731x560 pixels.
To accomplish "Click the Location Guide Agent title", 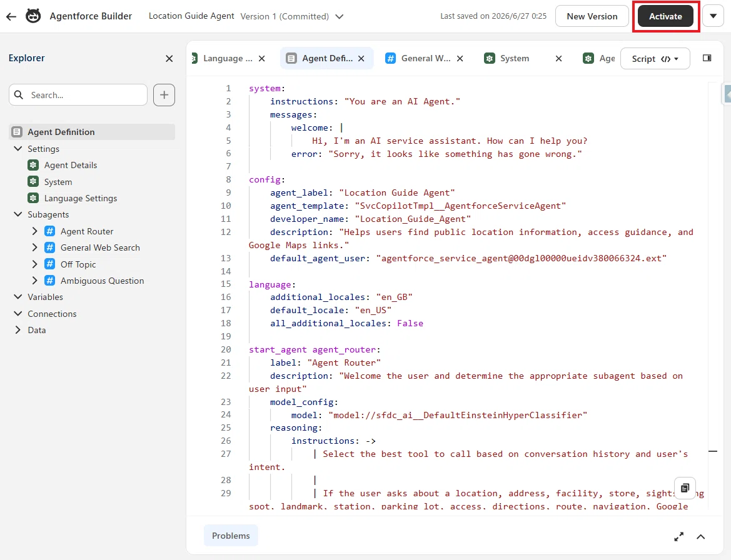I will point(191,16).
